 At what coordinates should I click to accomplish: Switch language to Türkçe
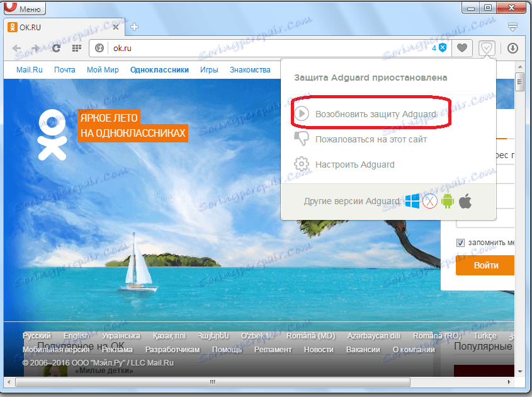[485, 336]
